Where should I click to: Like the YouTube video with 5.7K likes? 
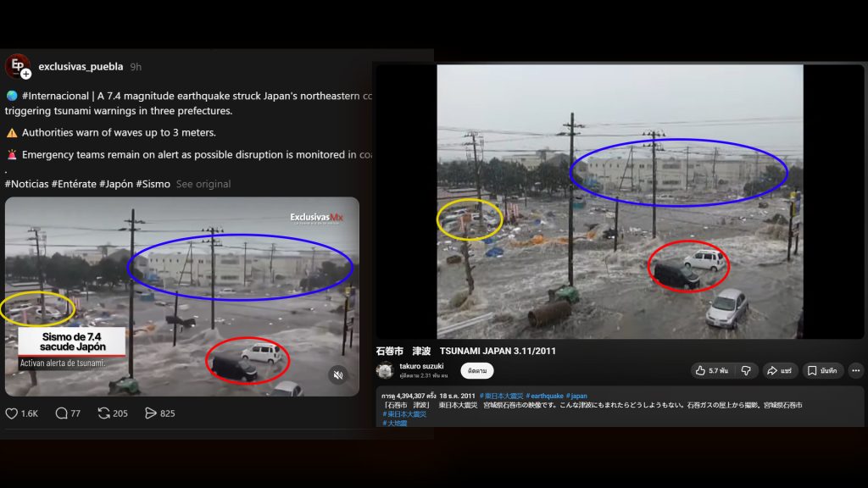(710, 371)
